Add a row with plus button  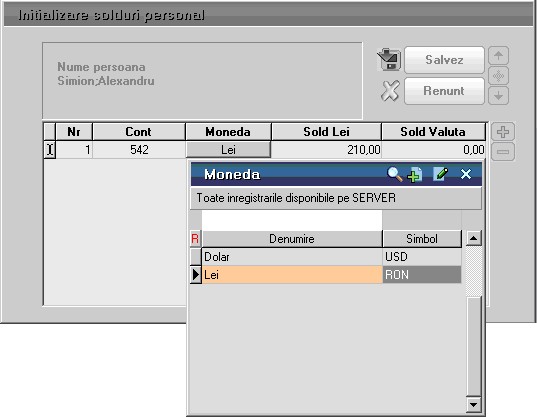(503, 131)
